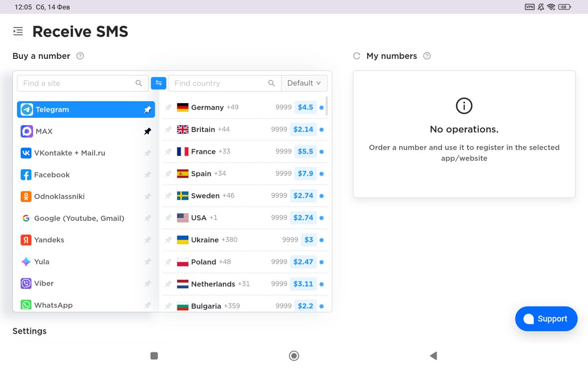The image size is (588, 368).
Task: Click the search icon in Find country
Action: [271, 83]
